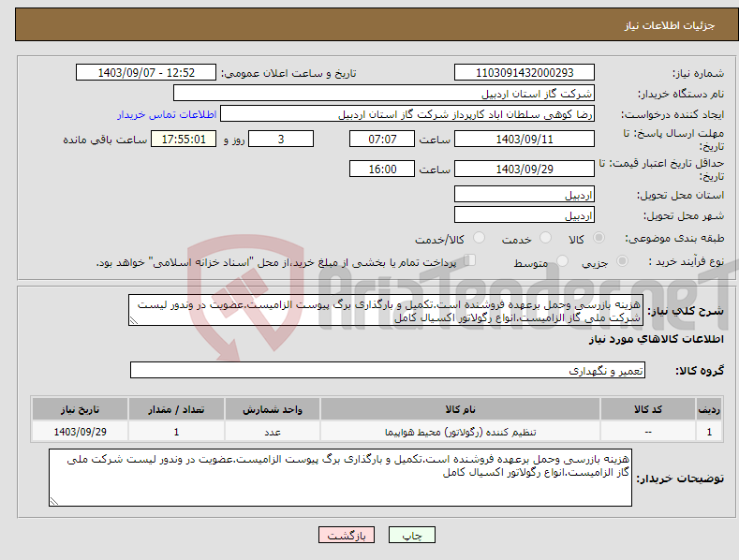Screen dimensions: 739x560
Task: Click the deadline time field 07:07
Action: pos(382,139)
